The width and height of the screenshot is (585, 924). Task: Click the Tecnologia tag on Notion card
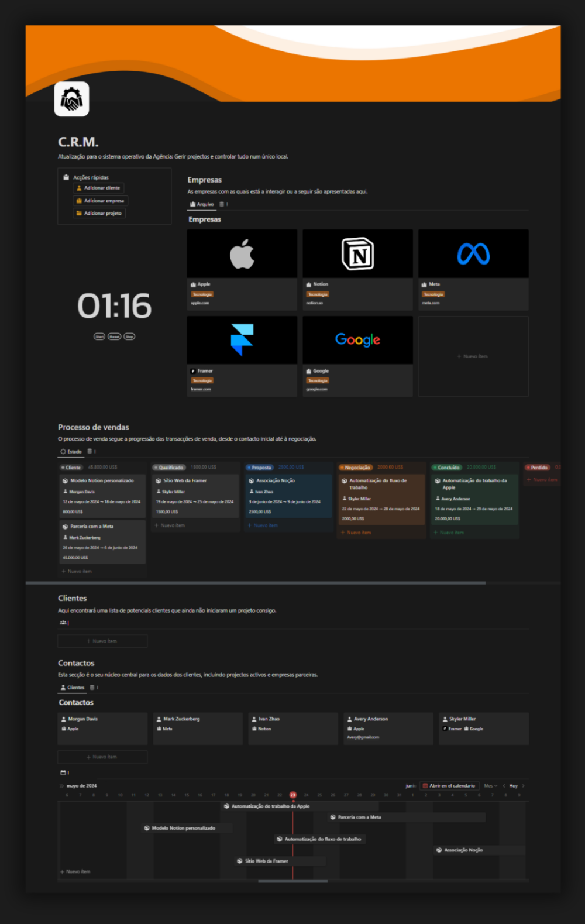[318, 294]
